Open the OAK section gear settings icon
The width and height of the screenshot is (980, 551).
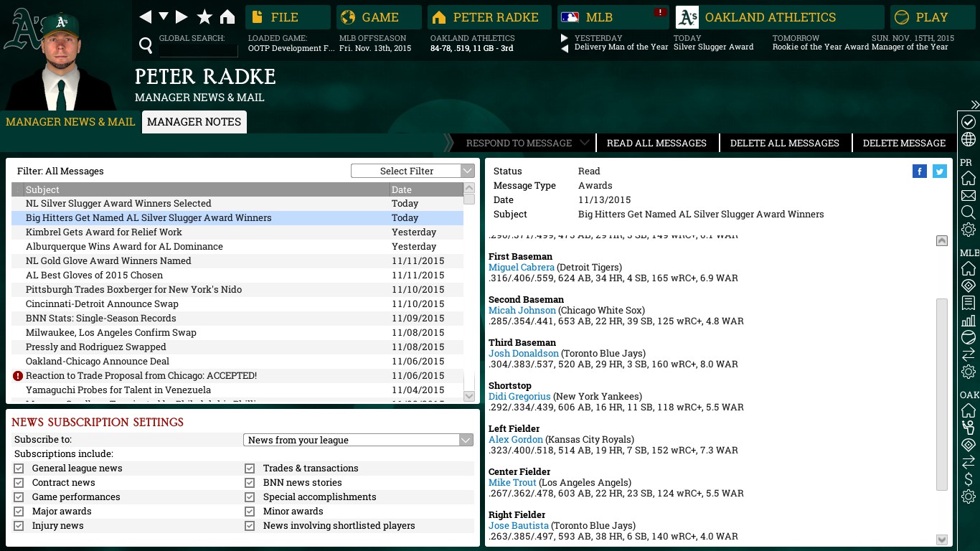(x=969, y=496)
